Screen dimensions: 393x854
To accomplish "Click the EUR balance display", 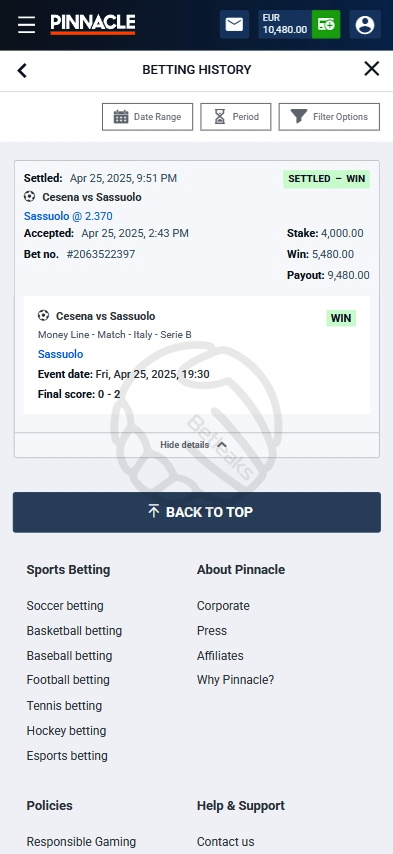I will click(285, 25).
